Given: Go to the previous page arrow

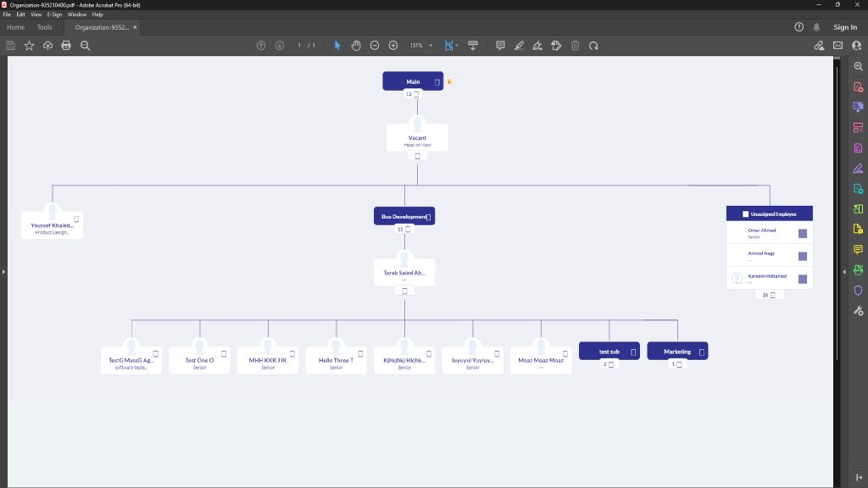Looking at the screenshot, I should tap(261, 46).
